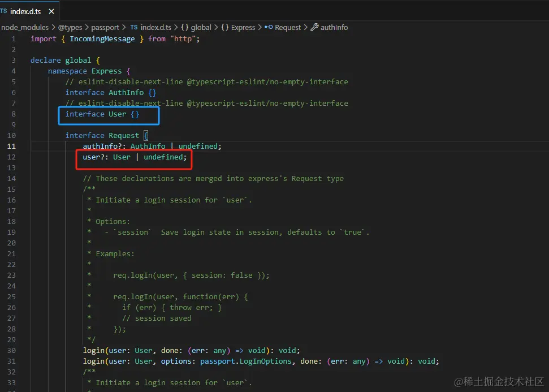The height and width of the screenshot is (392, 549).
Task: Click the user property on line 12
Action: tap(92, 157)
